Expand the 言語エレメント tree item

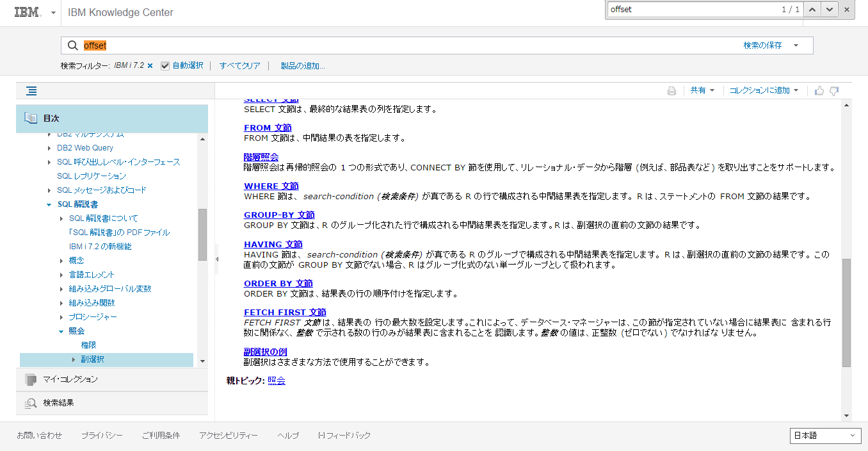tap(61, 275)
